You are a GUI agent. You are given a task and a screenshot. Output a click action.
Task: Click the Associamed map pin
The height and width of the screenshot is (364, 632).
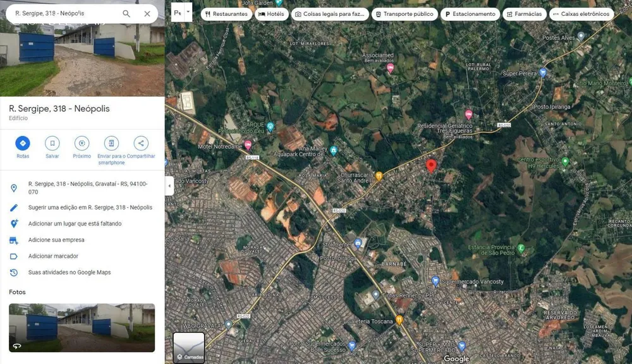tap(390, 68)
